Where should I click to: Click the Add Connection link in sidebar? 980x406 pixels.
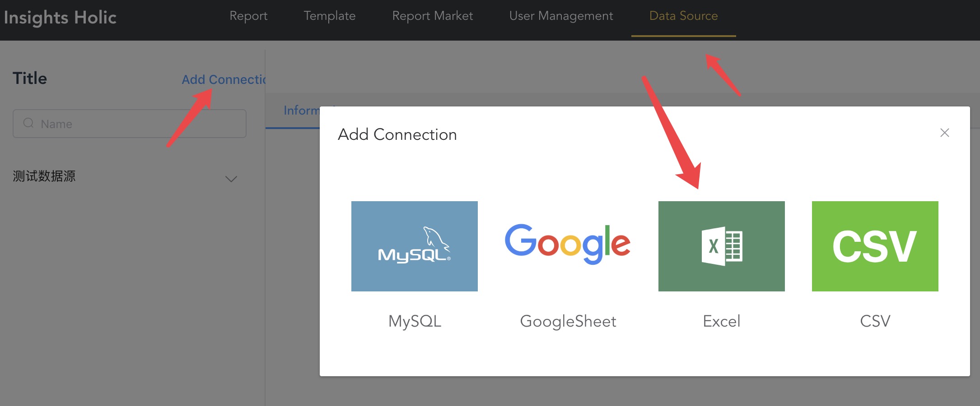tap(224, 79)
